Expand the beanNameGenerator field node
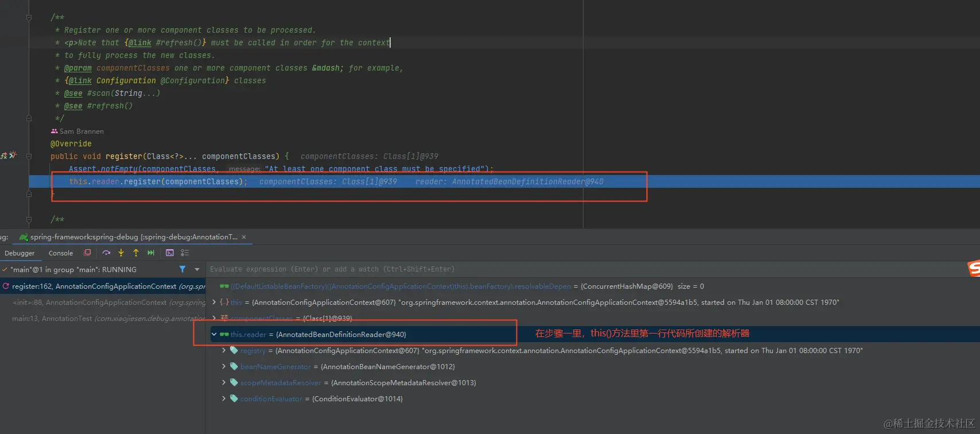The width and height of the screenshot is (980, 434). 224,366
